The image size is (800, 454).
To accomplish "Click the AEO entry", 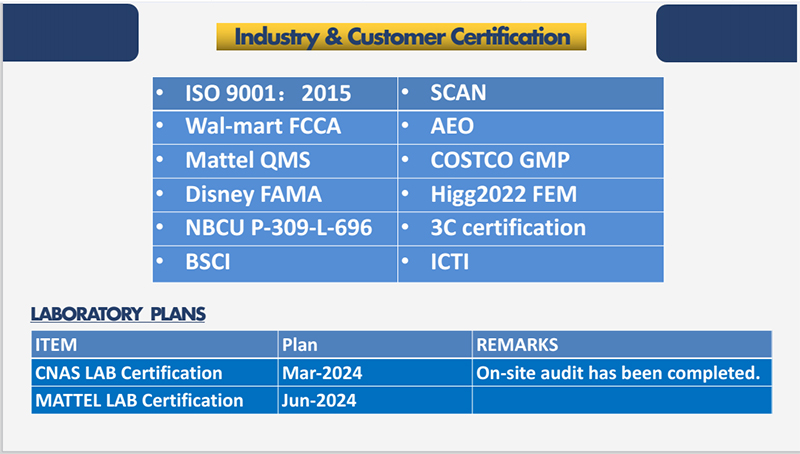I will [531, 127].
